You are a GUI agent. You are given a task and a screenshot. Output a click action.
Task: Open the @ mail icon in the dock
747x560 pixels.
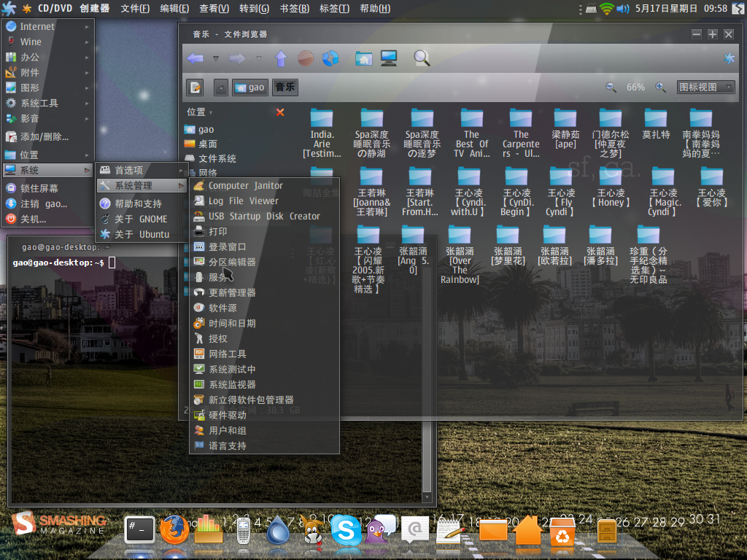tap(415, 529)
